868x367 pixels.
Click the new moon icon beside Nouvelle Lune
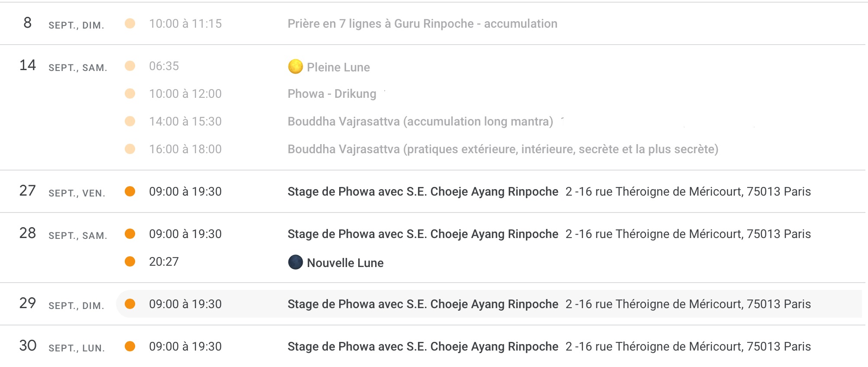295,262
